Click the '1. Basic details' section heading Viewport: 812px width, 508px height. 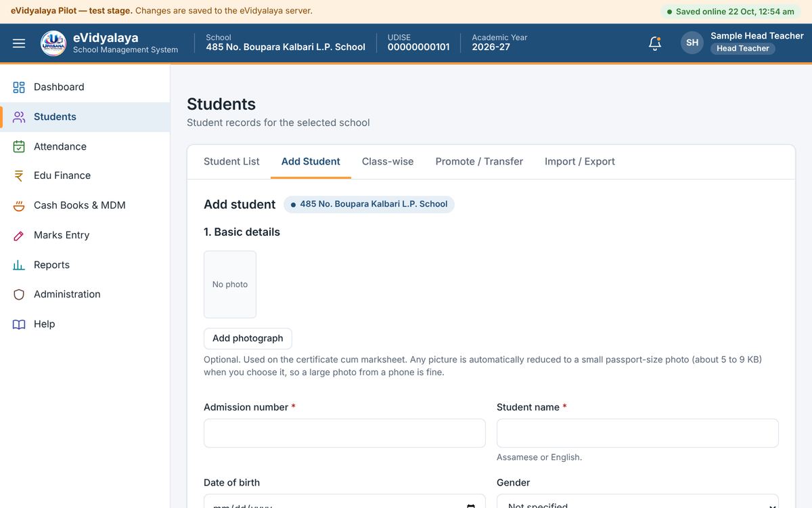242,232
